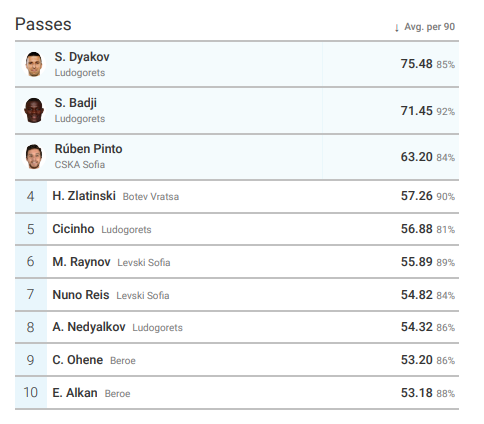Click the Passes section heading
Image resolution: width=484 pixels, height=424 pixels.
tap(43, 24)
